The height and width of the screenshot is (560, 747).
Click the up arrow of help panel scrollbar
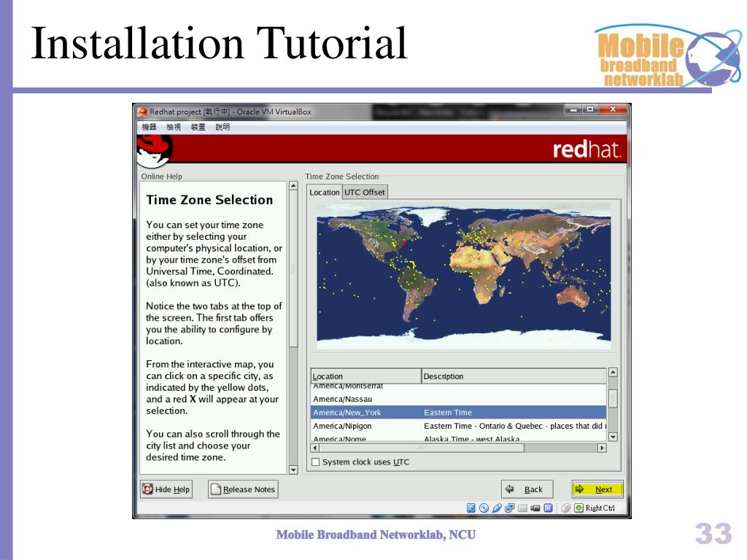coord(293,186)
